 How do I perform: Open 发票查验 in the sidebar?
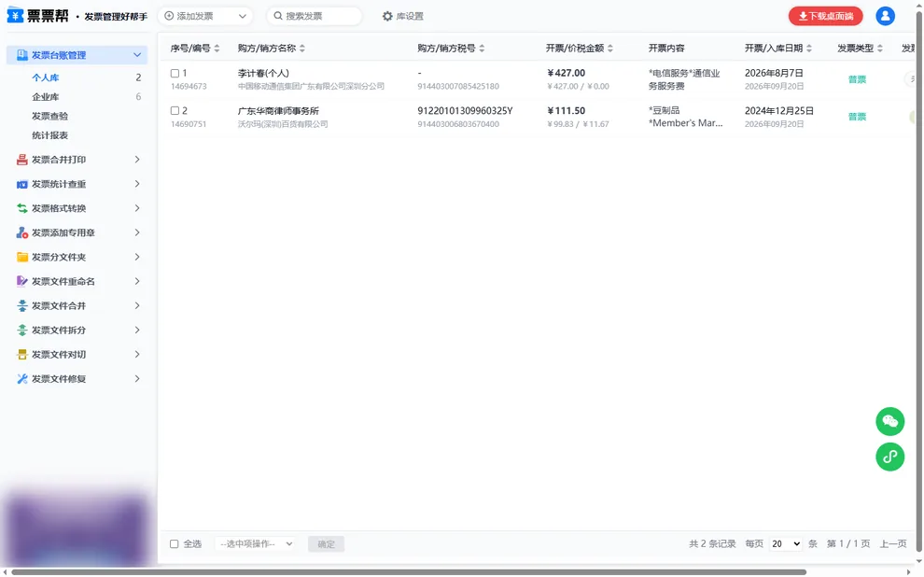click(x=50, y=116)
